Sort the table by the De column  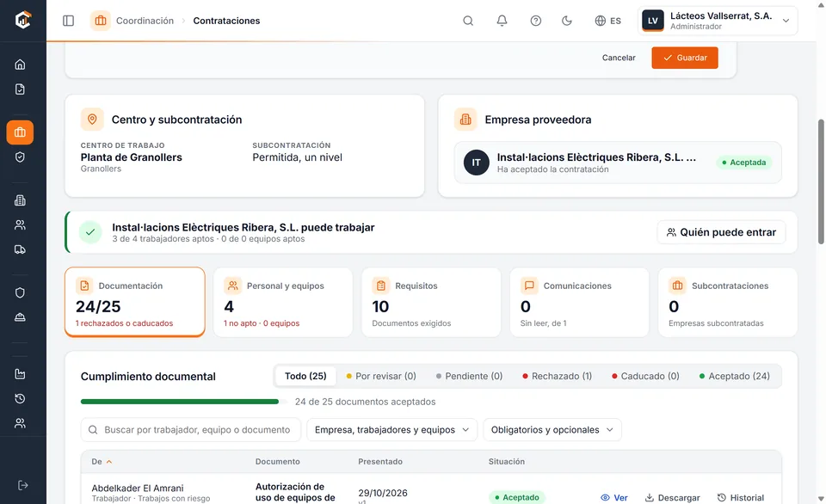tap(102, 461)
